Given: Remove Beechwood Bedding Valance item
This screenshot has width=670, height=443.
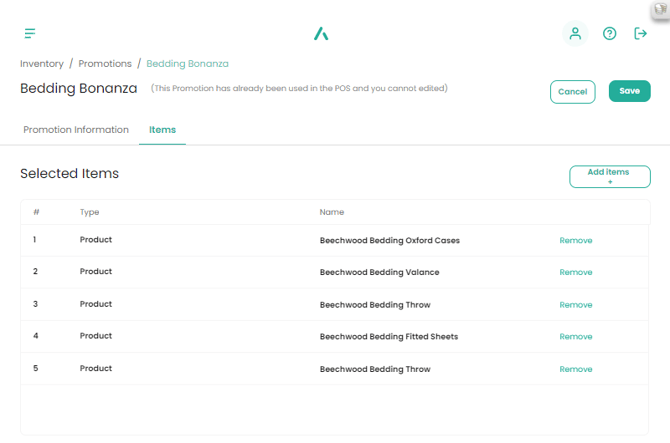Looking at the screenshot, I should click(x=576, y=273).
